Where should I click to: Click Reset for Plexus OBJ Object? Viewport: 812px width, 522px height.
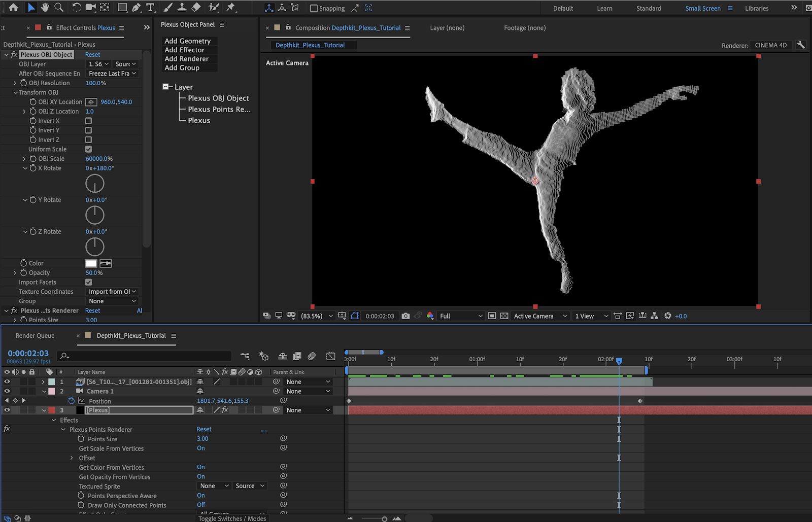point(92,54)
